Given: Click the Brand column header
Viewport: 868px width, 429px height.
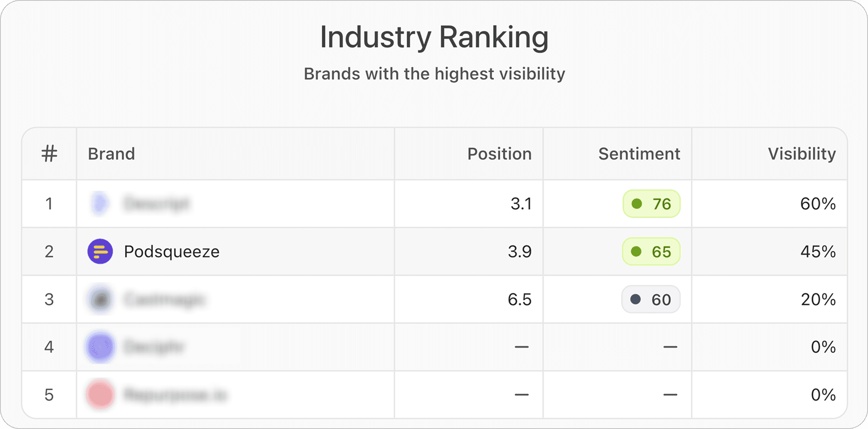Looking at the screenshot, I should pyautogui.click(x=111, y=153).
